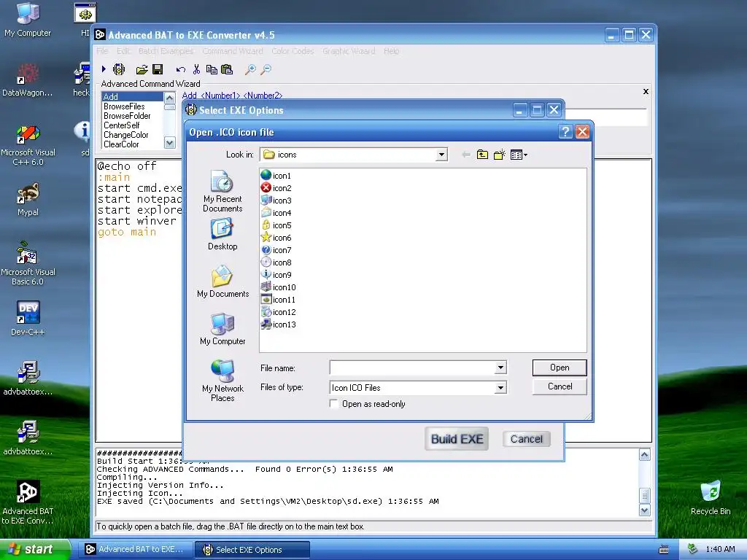Select the icon3 file
The width and height of the screenshot is (747, 560).
pyautogui.click(x=276, y=201)
